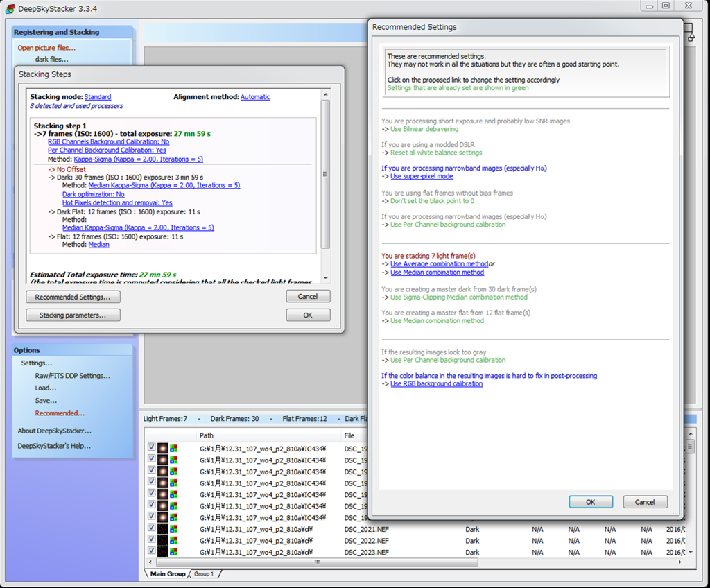Click the Stacking Steps vertical scrollbar thumb
Image resolution: width=710 pixels, height=588 pixels.
[x=325, y=174]
